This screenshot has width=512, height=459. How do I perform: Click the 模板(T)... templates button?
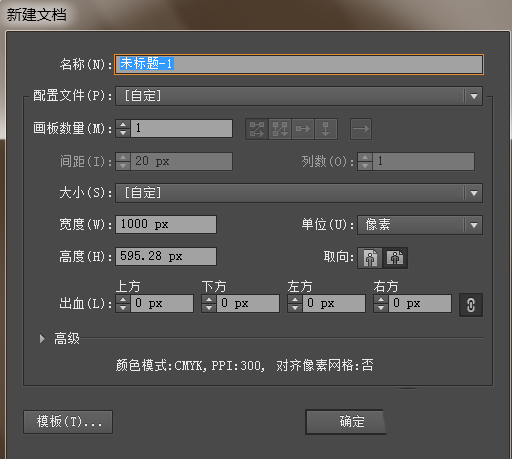coord(68,422)
